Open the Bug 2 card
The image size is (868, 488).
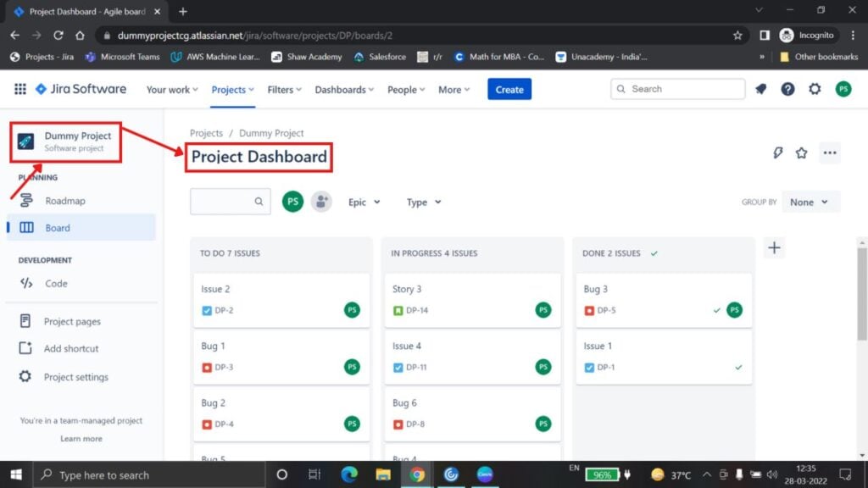281,413
